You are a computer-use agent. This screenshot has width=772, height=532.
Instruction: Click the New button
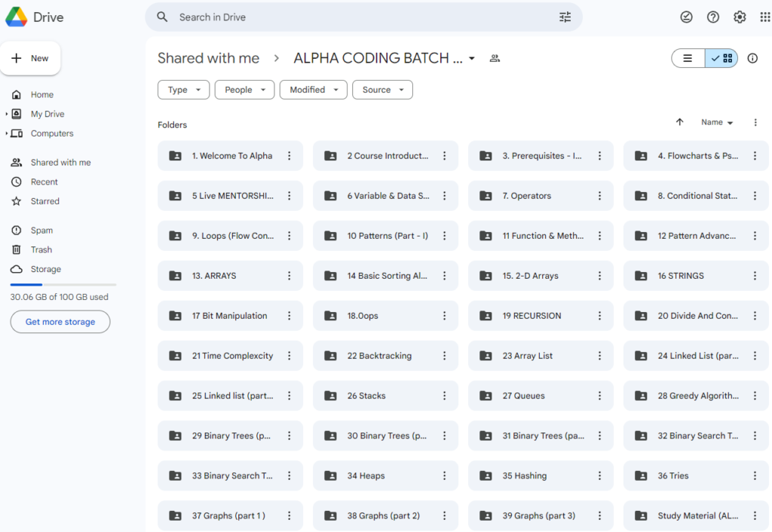31,58
